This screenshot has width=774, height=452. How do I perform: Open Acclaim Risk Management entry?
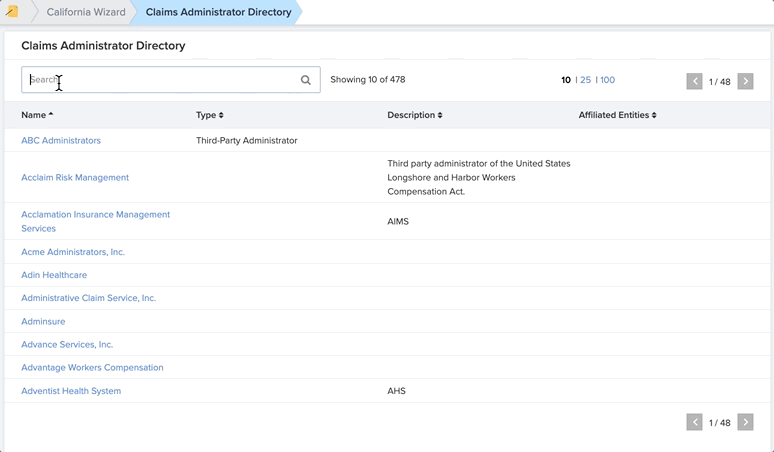coord(75,178)
